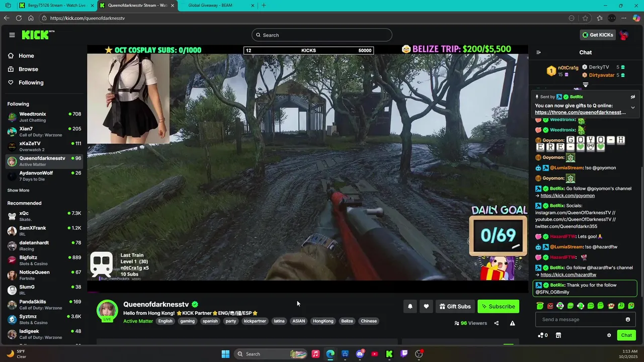Open kick.com/hazardftw link in chat

(569, 275)
